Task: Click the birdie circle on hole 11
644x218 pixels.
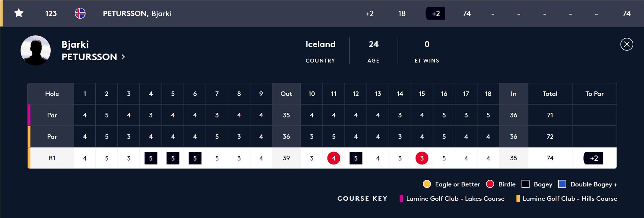Action: (x=334, y=158)
